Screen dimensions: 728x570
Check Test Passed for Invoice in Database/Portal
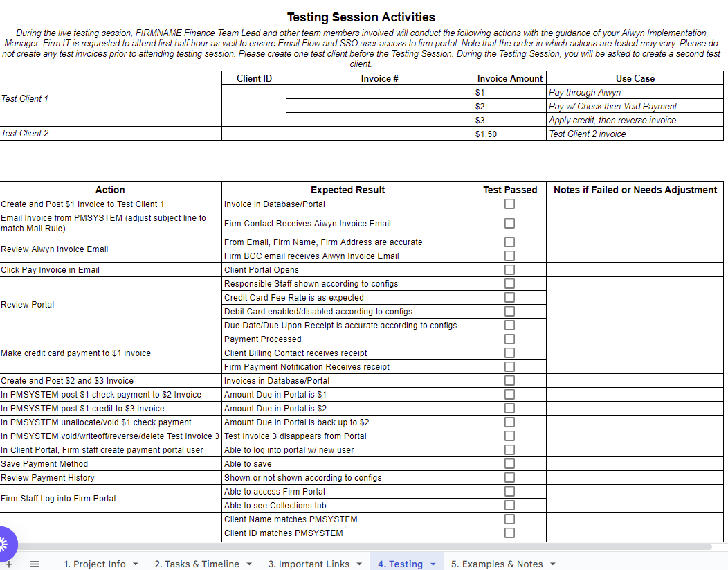[x=509, y=204]
